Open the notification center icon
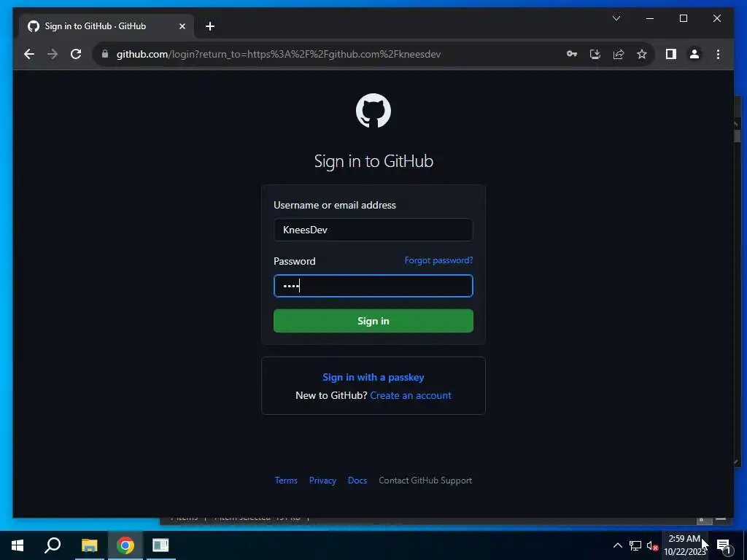The width and height of the screenshot is (747, 560). tap(724, 545)
